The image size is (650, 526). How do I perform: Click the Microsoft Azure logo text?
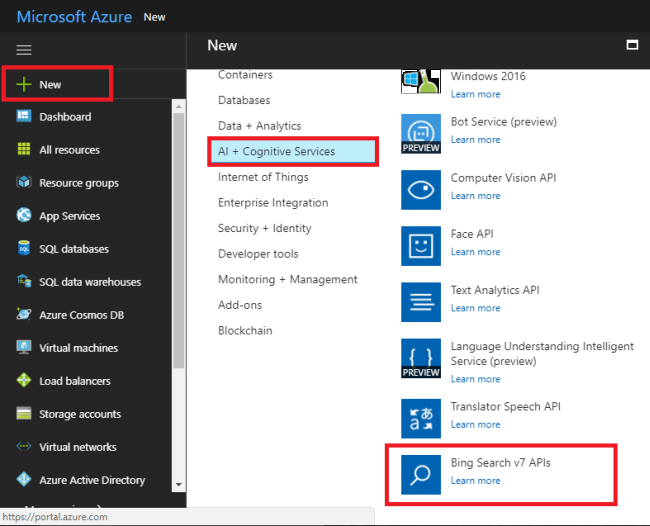click(x=74, y=17)
